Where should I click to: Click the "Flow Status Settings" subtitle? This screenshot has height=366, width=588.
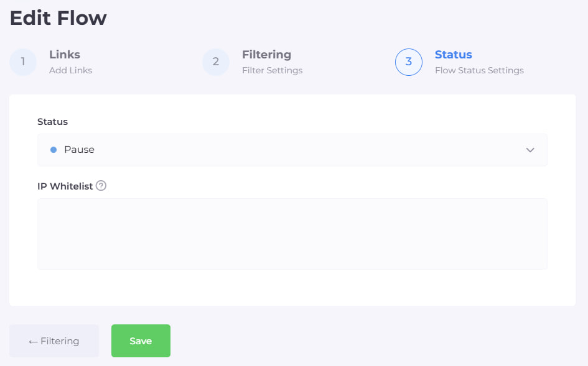479,71
